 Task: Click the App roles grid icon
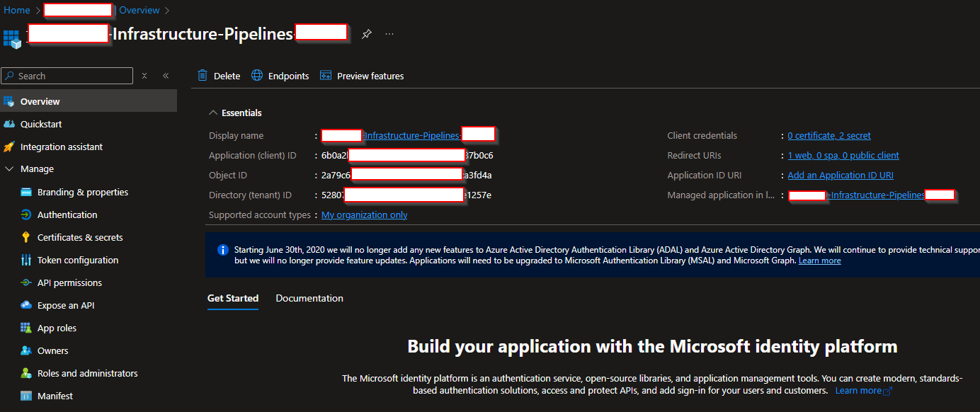click(x=26, y=328)
